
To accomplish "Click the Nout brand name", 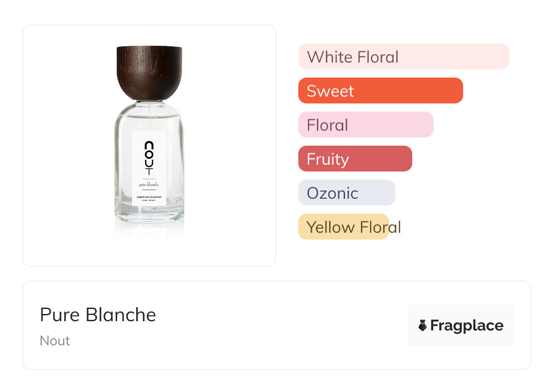I will point(55,340).
